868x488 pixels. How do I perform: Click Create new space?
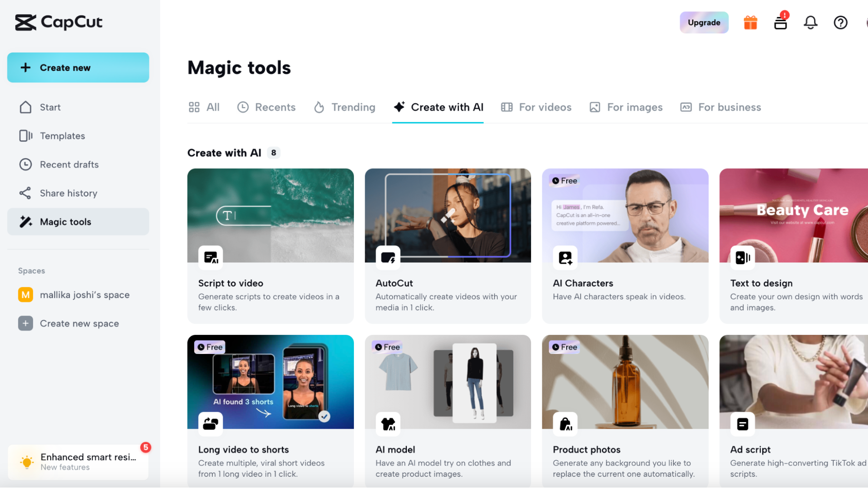(x=79, y=324)
